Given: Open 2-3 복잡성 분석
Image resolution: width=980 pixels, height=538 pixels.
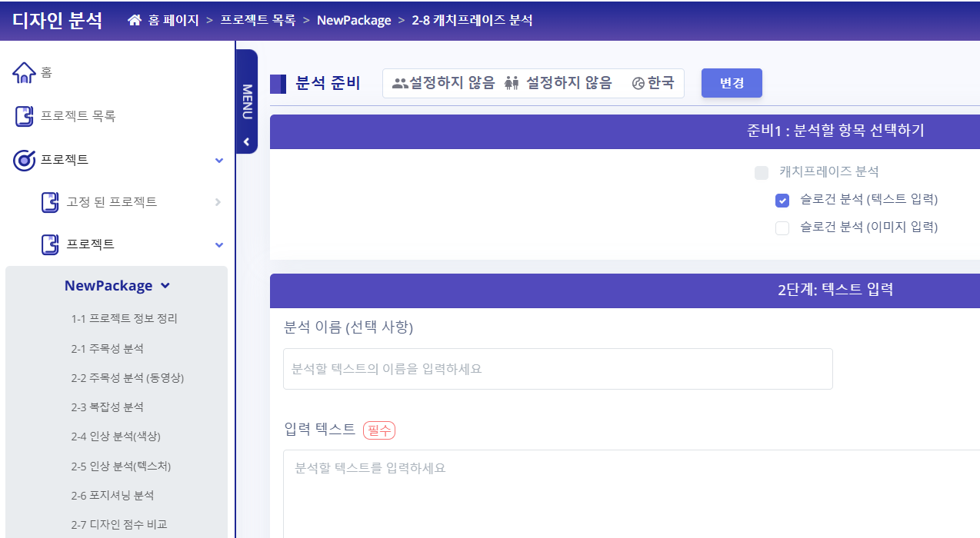Looking at the screenshot, I should [x=107, y=407].
